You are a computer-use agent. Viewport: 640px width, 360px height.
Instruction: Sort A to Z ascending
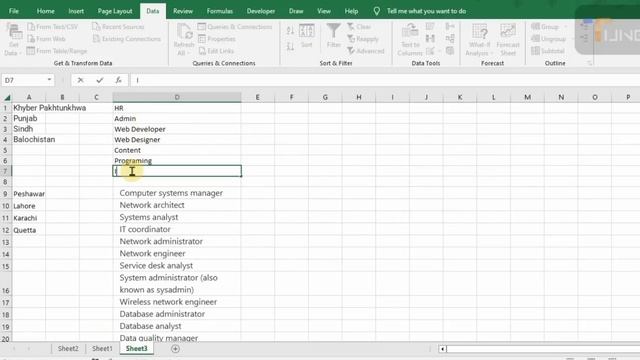pyautogui.click(x=290, y=30)
